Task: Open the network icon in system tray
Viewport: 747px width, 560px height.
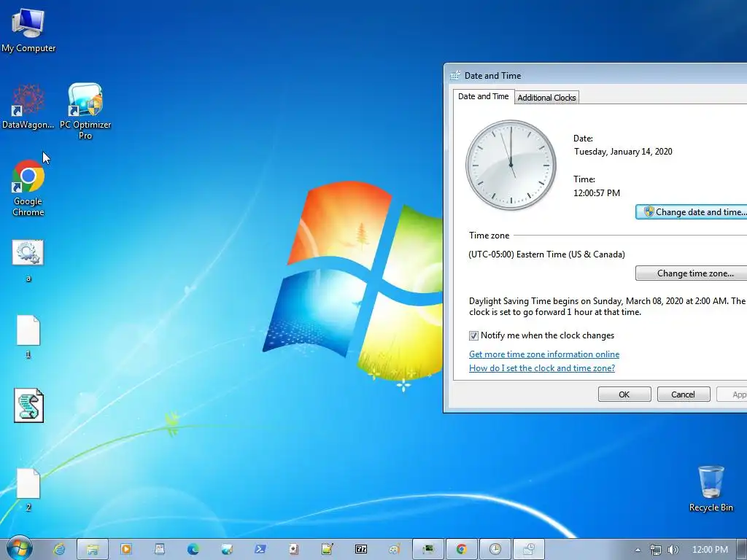Action: tap(656, 550)
